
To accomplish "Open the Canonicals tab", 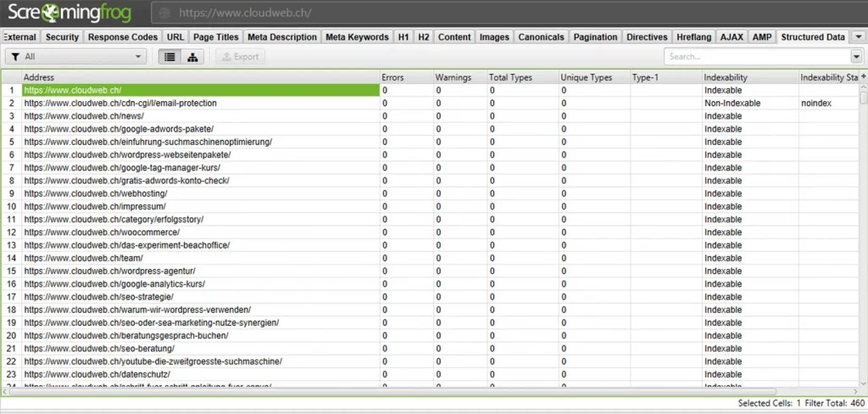I will point(541,37).
